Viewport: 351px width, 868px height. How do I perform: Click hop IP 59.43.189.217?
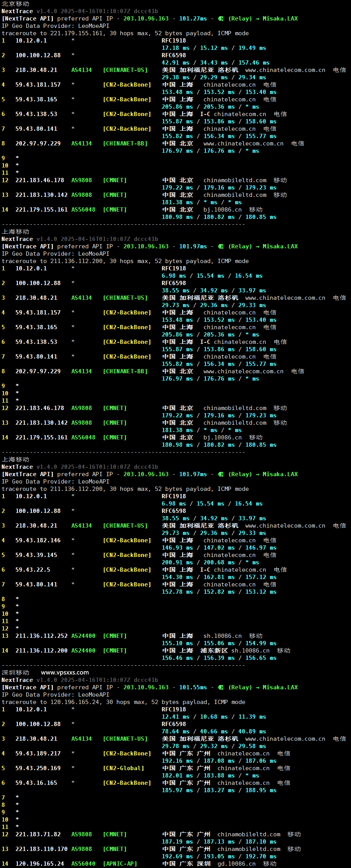pos(38,754)
